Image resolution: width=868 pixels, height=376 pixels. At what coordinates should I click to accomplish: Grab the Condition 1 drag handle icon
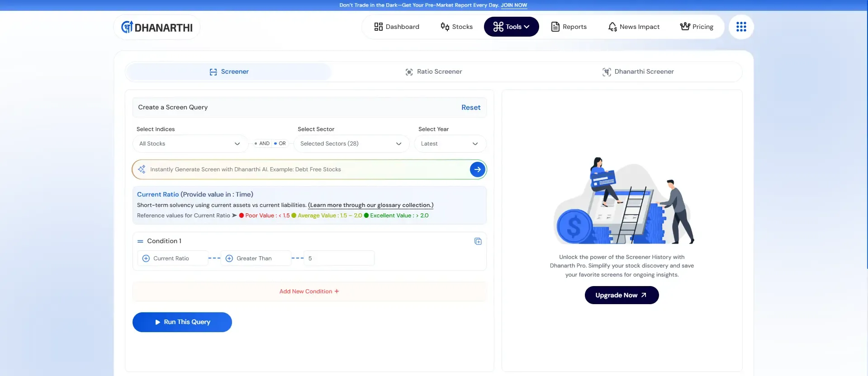coord(140,241)
